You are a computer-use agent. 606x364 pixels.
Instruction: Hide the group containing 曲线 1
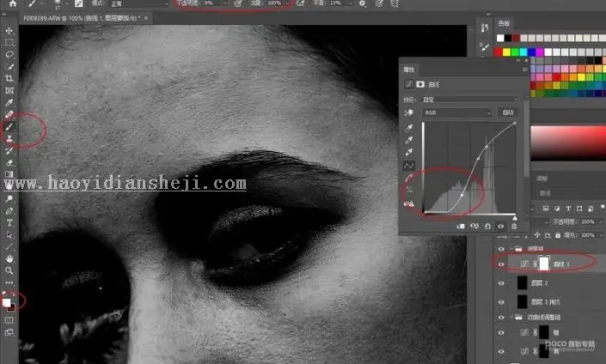501,249
